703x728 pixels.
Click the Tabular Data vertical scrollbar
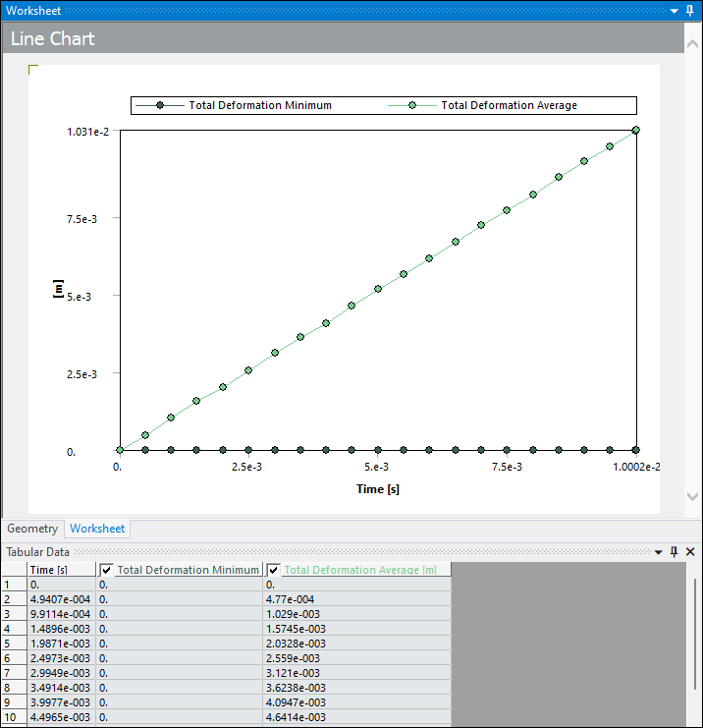point(694,634)
